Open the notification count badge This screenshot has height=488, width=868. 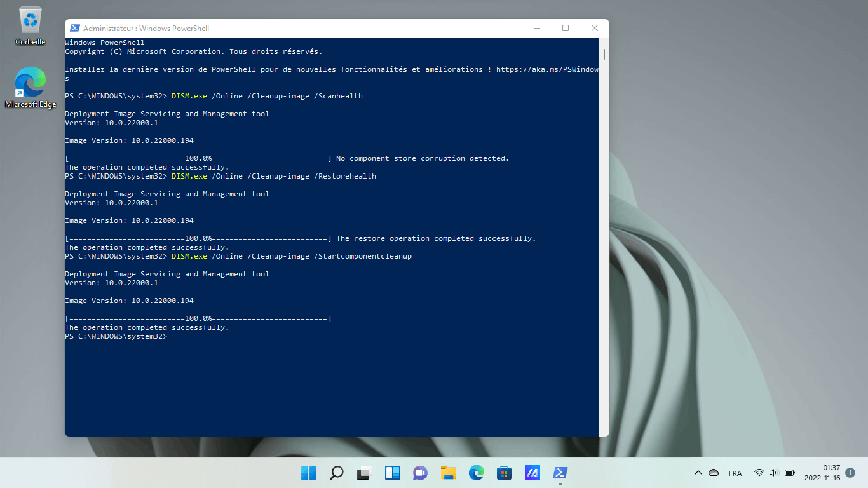[x=850, y=473]
